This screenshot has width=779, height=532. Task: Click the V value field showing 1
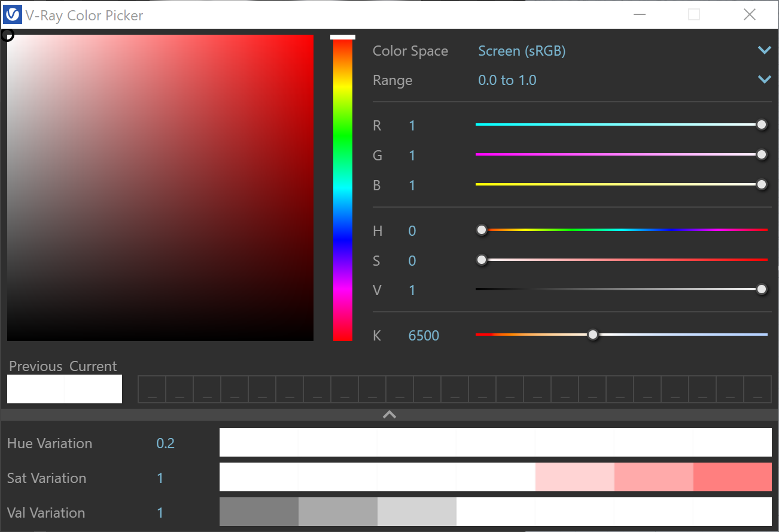click(412, 290)
